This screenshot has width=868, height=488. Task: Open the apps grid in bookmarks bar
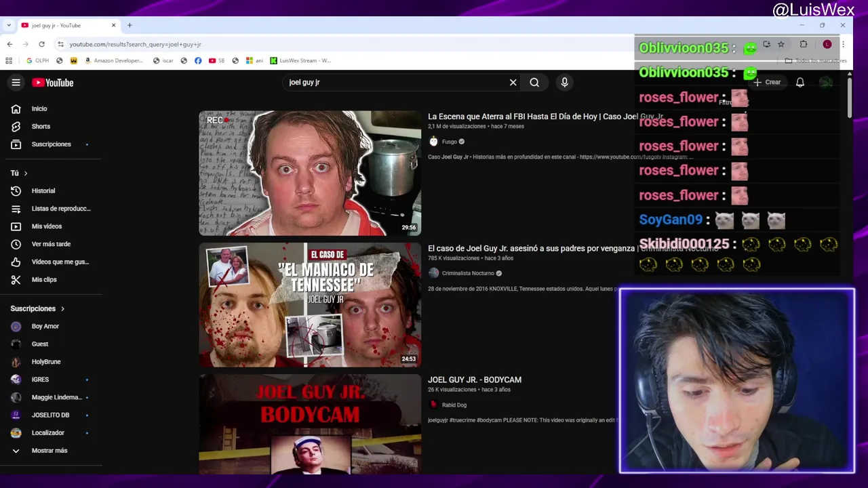[x=9, y=61]
